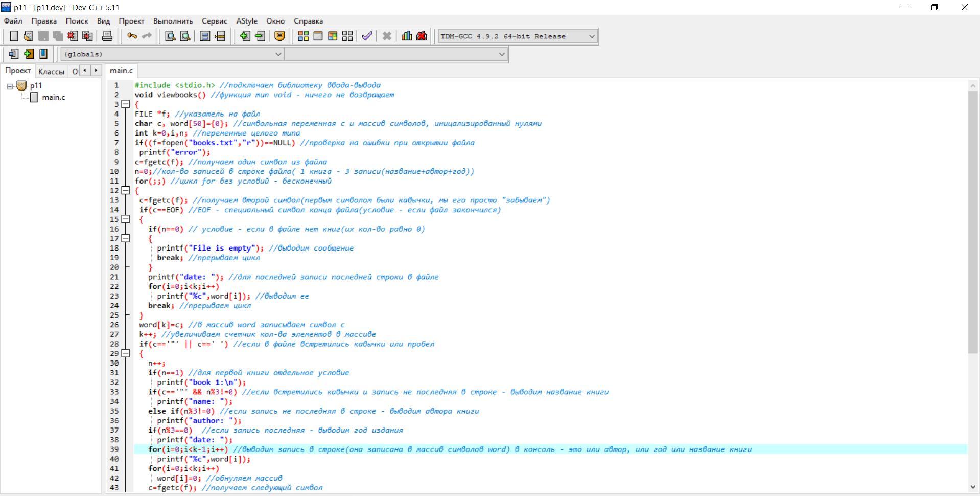The image size is (980, 496).
Task: Run the program using the window icon
Action: (318, 36)
